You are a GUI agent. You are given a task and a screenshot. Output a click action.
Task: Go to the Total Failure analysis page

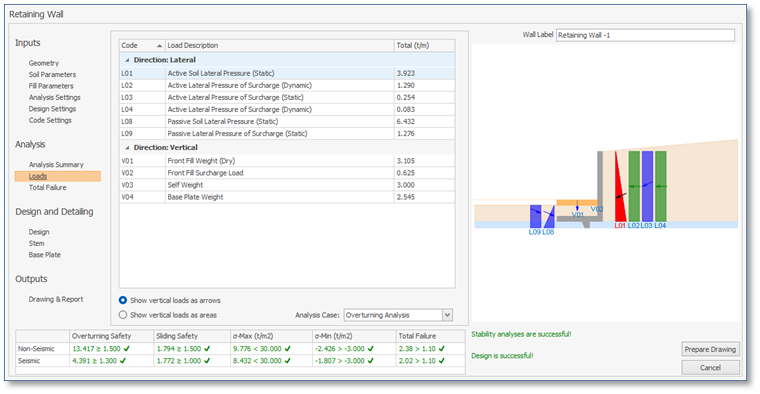pyautogui.click(x=48, y=188)
